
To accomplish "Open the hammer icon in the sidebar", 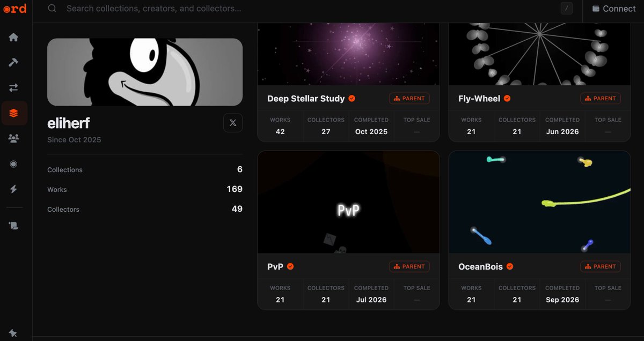I will click(x=14, y=62).
